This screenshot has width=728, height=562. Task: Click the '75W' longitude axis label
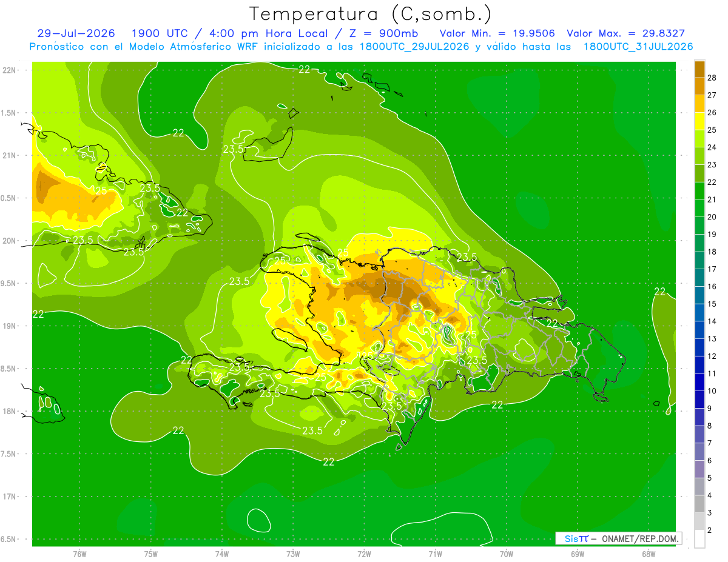click(x=151, y=554)
